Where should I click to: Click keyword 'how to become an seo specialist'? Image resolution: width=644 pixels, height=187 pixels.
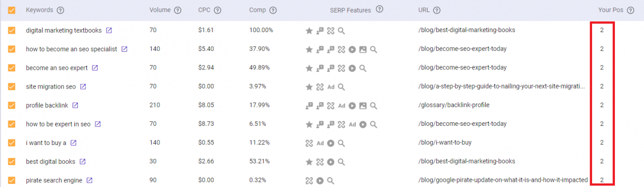72,49
